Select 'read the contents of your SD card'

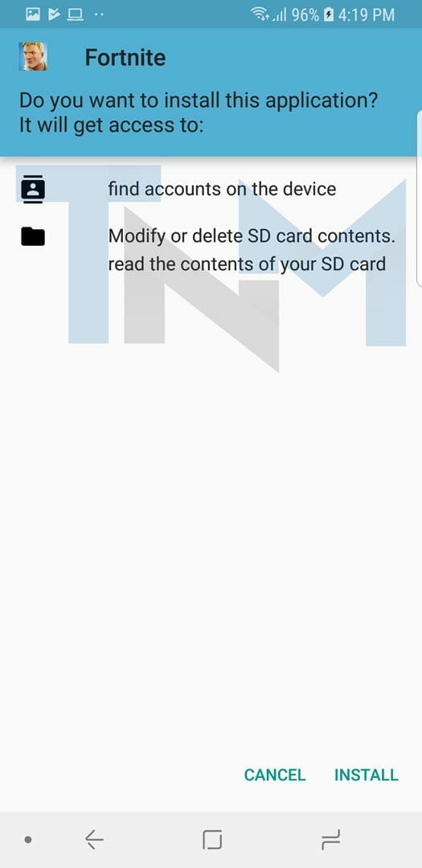(247, 264)
